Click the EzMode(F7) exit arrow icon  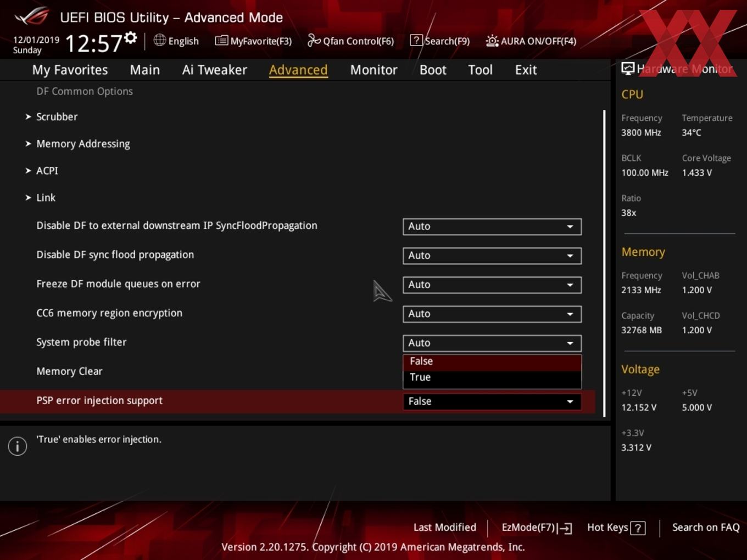click(565, 528)
